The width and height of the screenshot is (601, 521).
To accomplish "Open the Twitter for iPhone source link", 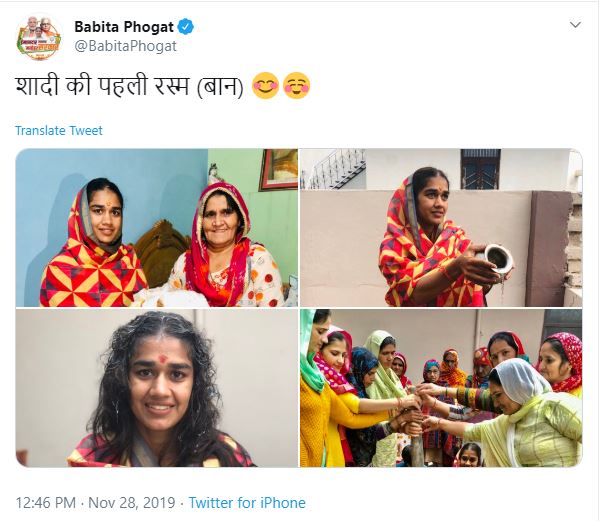I will click(x=247, y=503).
